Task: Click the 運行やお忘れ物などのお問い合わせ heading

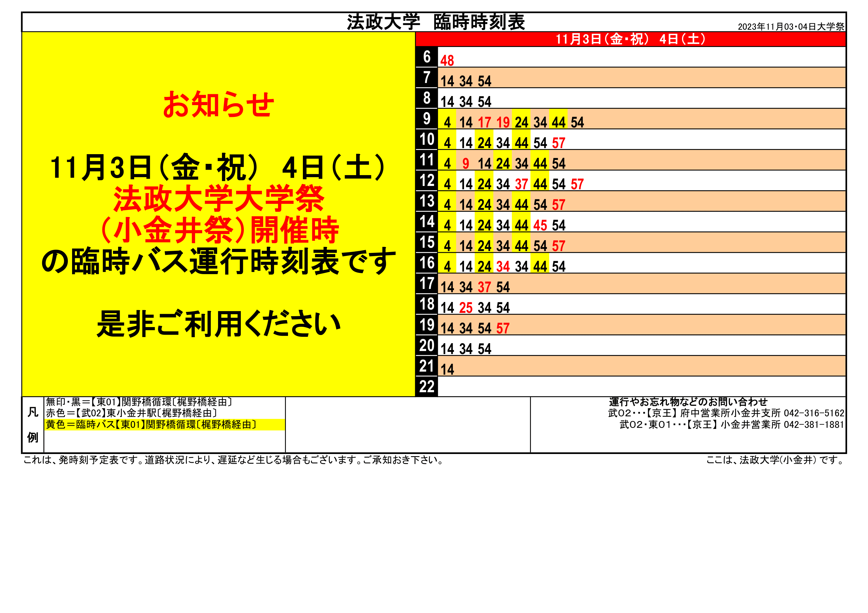Action: (688, 402)
